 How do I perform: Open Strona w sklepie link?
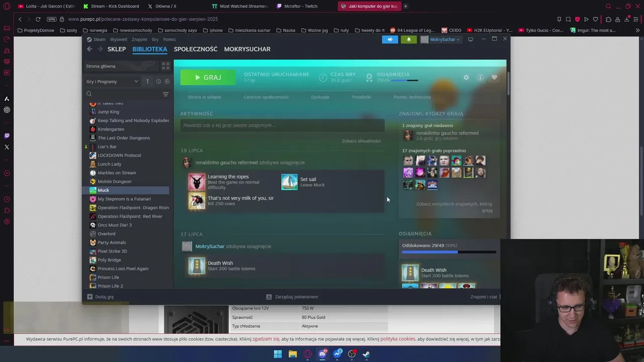coord(204,97)
